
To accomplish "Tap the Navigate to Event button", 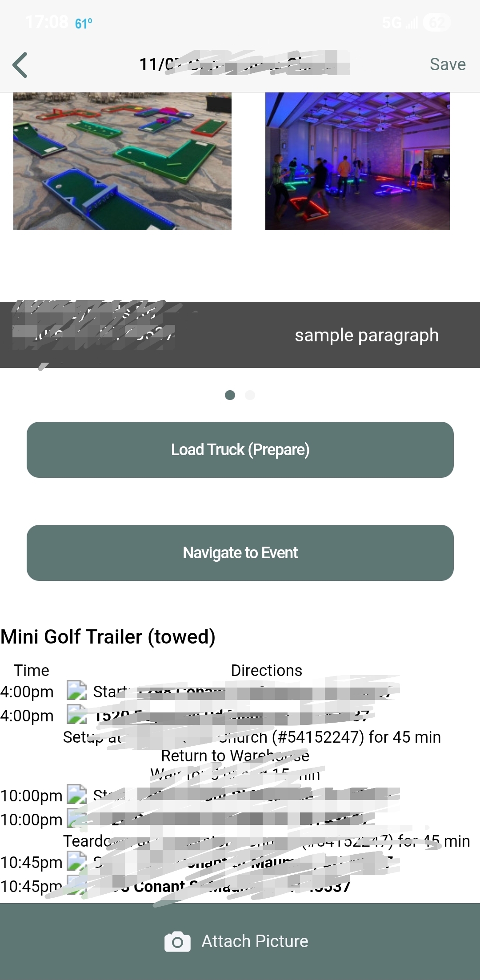I will pos(240,553).
